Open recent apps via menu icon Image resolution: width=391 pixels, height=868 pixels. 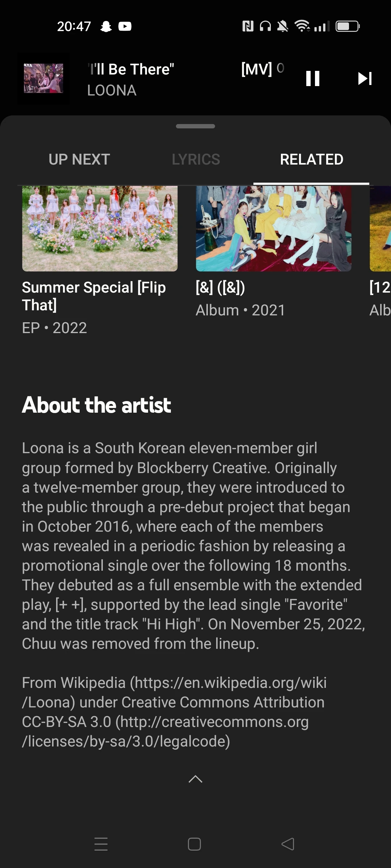pyautogui.click(x=101, y=844)
